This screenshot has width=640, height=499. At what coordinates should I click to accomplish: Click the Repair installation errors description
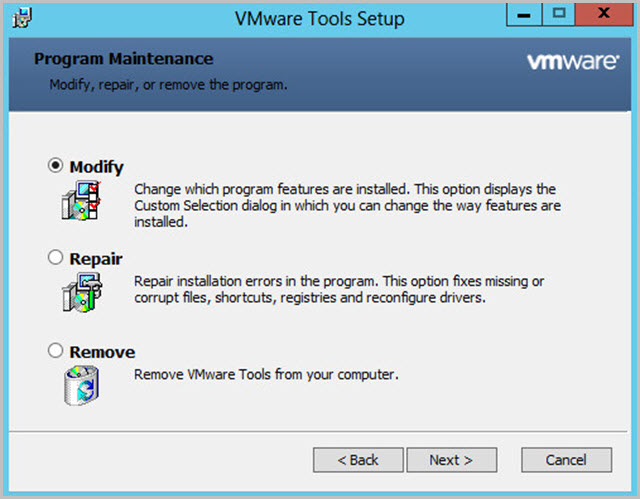click(339, 289)
